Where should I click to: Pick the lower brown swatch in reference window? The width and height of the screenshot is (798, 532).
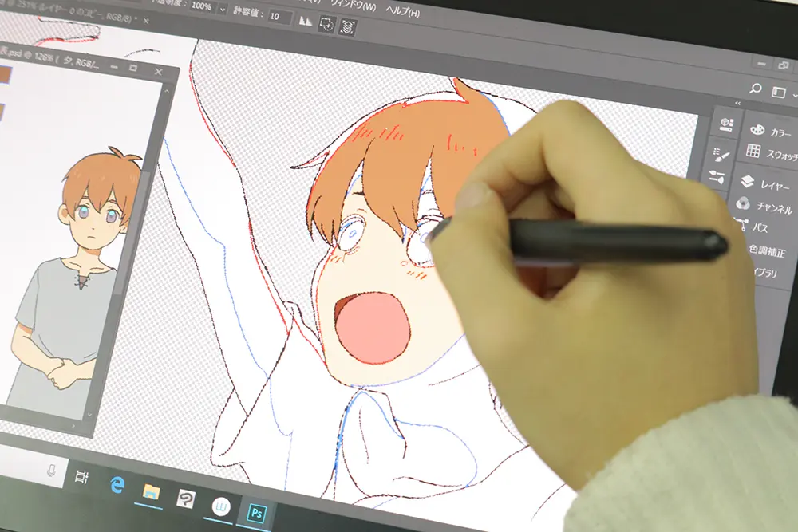pyautogui.click(x=2, y=112)
